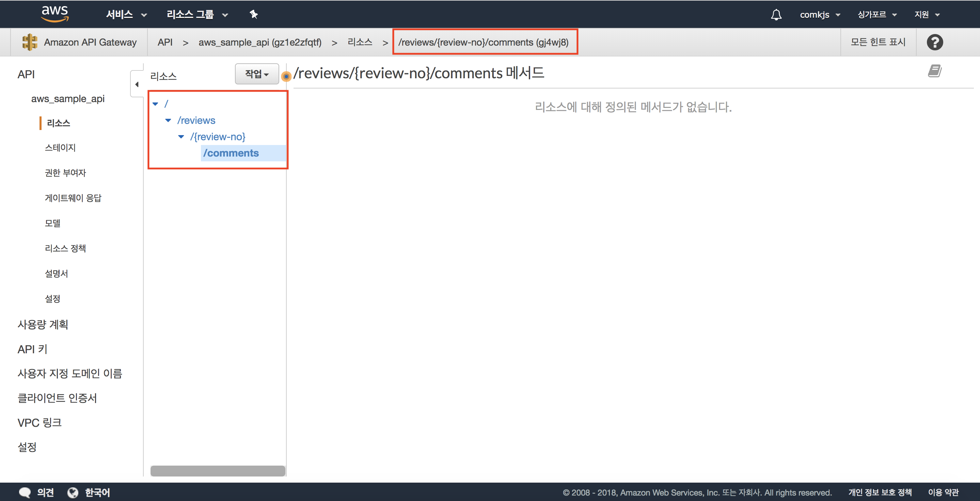
Task: Collapse the left navigation panel arrow
Action: click(137, 84)
